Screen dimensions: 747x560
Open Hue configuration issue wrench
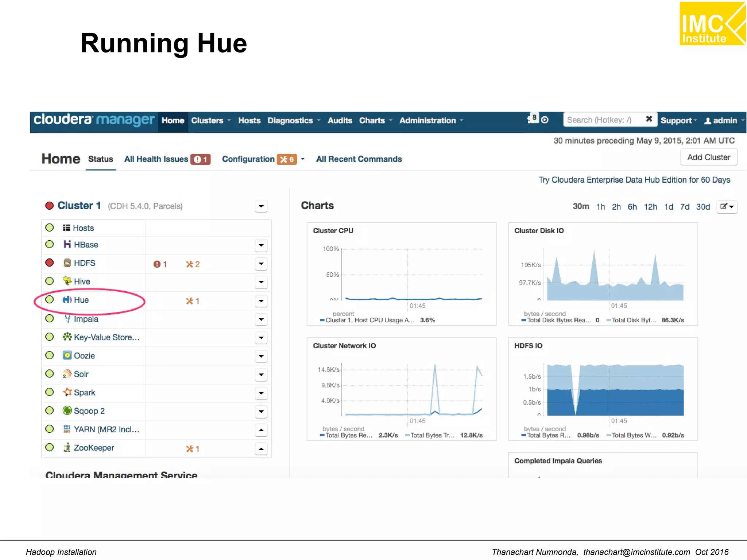point(193,301)
